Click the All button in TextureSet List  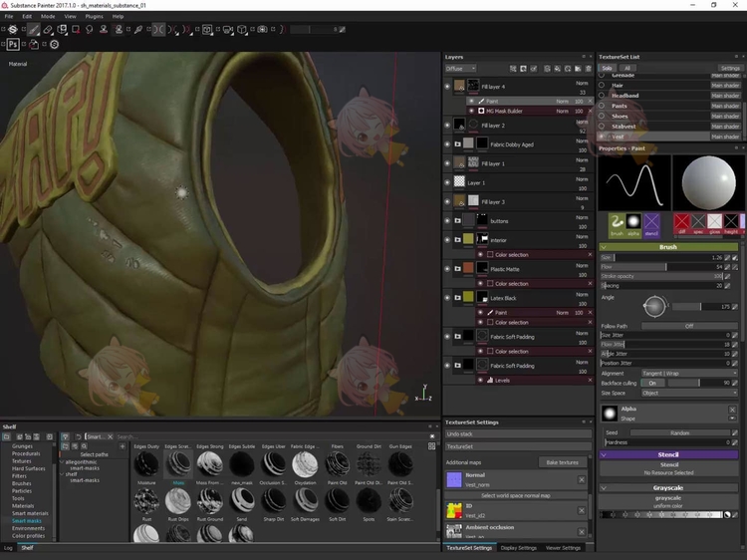coord(627,68)
